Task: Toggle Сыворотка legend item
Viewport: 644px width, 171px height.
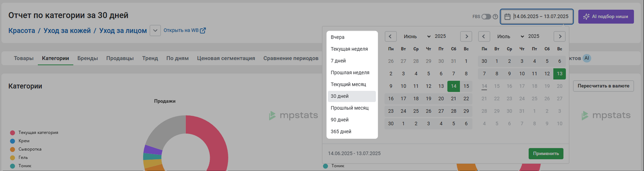Action: [26, 149]
